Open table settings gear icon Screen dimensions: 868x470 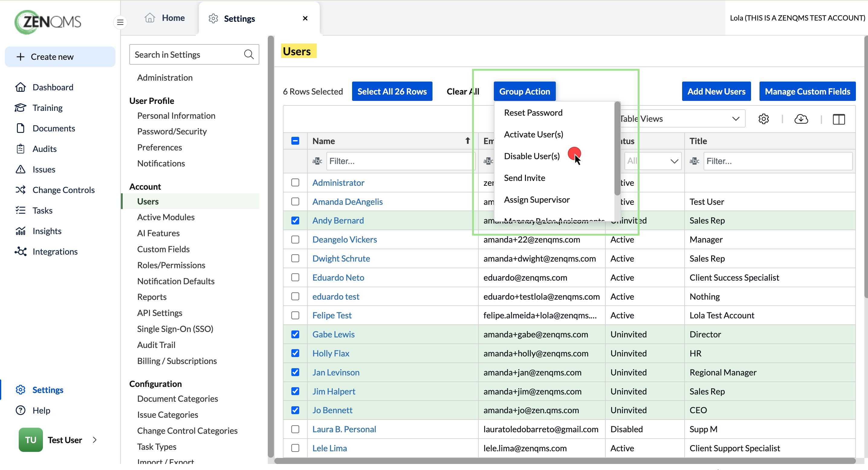coord(763,119)
